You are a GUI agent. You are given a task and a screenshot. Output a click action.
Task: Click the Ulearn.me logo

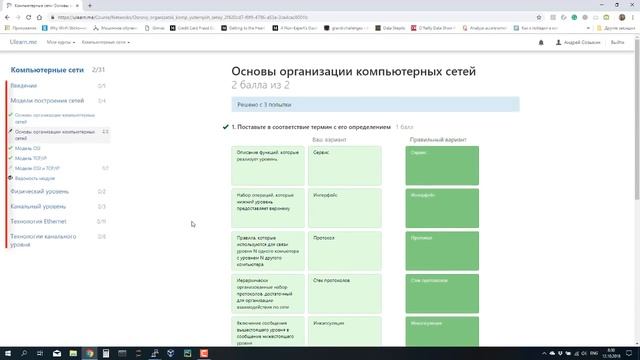tap(23, 42)
